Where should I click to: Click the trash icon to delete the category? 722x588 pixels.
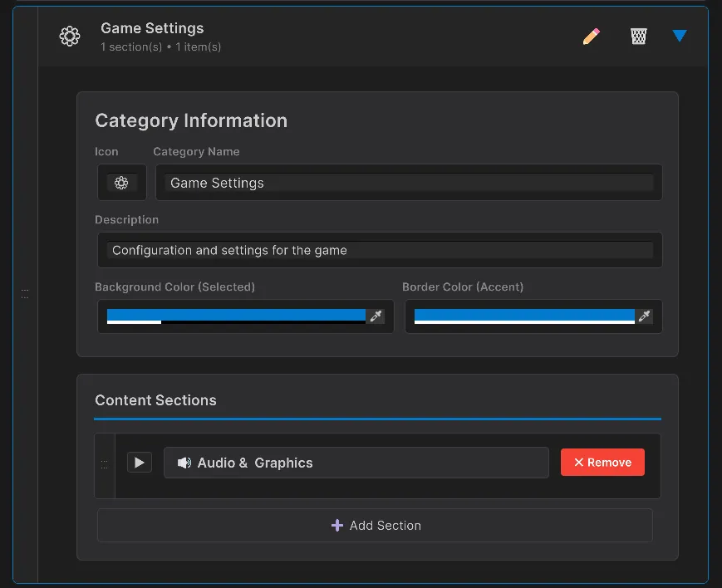click(x=638, y=37)
